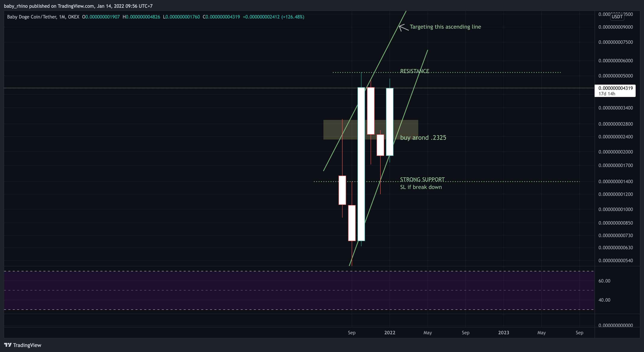644x352 pixels.
Task: Click the open value O0.000000001907
Action: click(101, 17)
